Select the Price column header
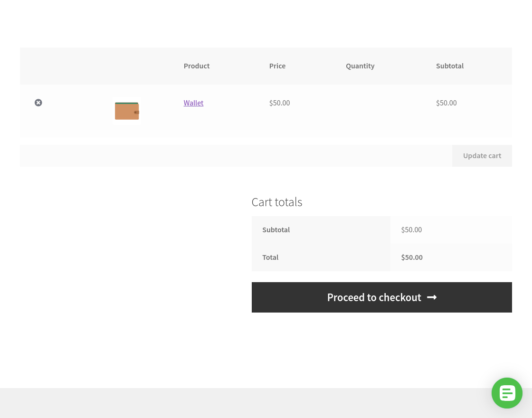 click(277, 66)
